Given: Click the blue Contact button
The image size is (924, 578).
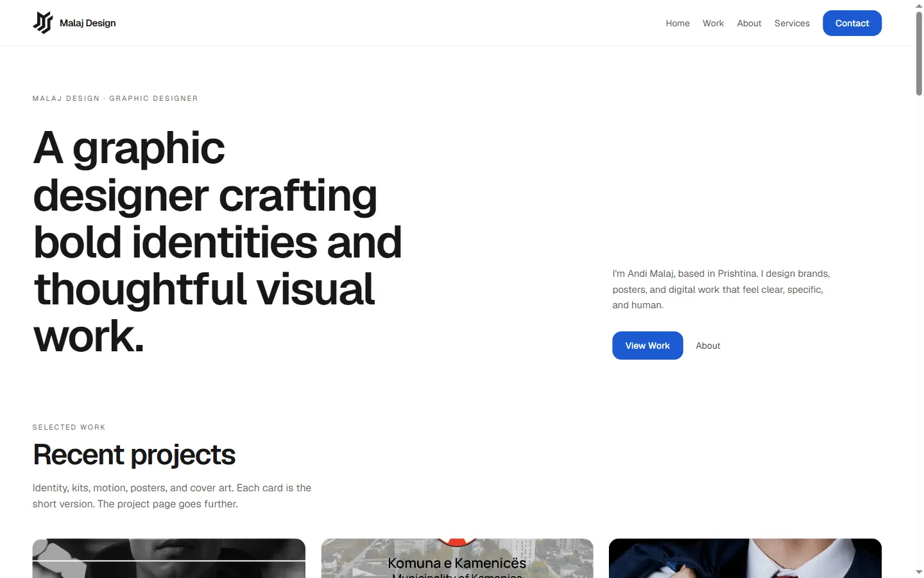Looking at the screenshot, I should 852,23.
